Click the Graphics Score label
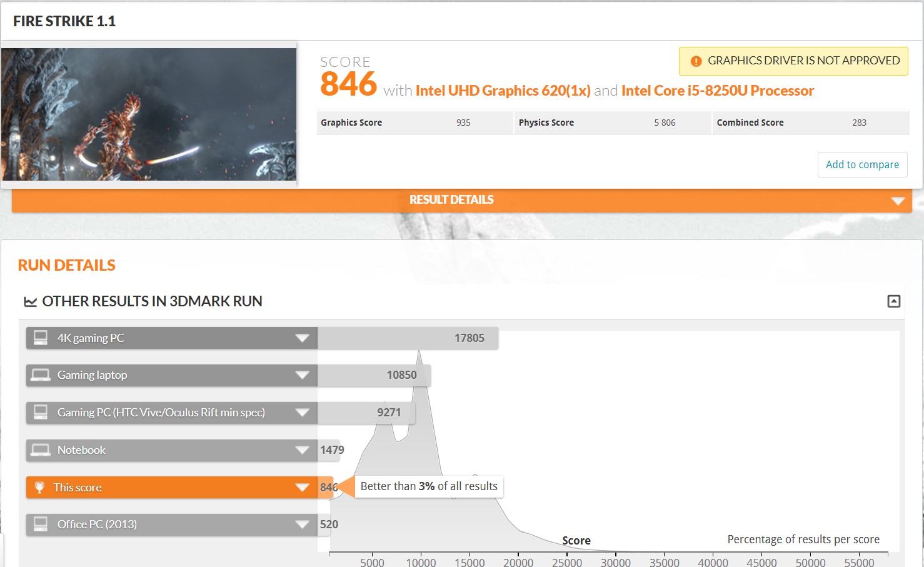 (x=351, y=123)
